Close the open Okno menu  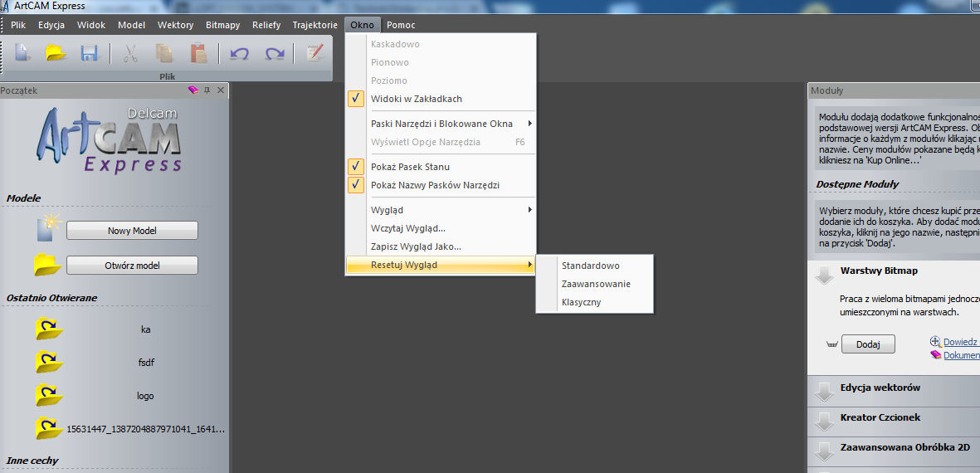(x=363, y=25)
